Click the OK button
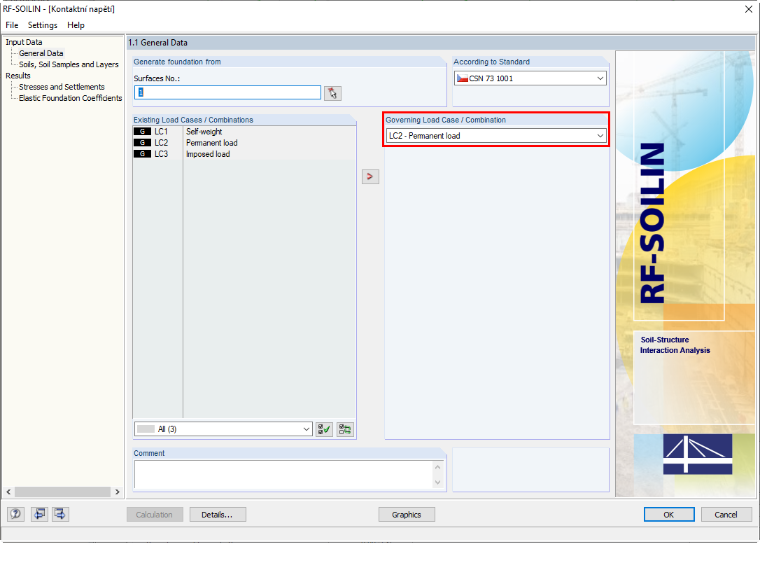Viewport: 760px width, 570px height. tap(669, 515)
